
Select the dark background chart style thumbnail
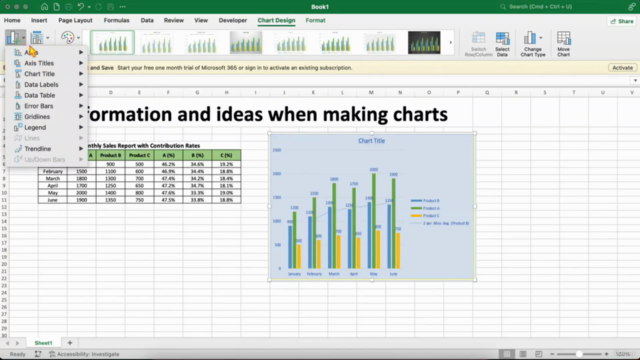(424, 42)
